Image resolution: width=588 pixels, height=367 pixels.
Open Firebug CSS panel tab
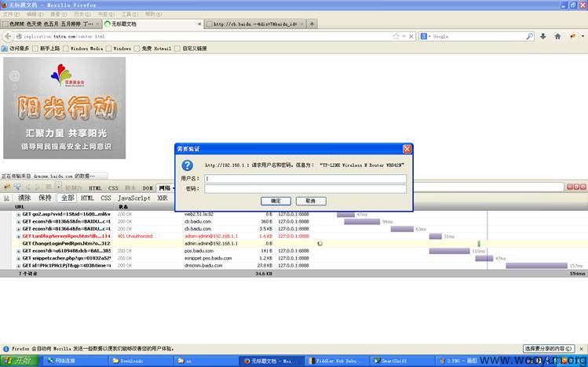[113, 188]
